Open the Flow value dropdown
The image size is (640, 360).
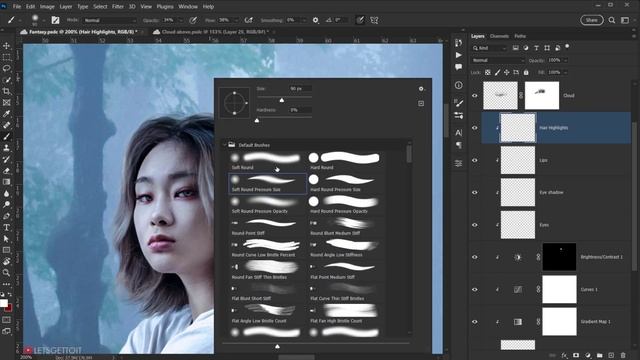(x=236, y=20)
